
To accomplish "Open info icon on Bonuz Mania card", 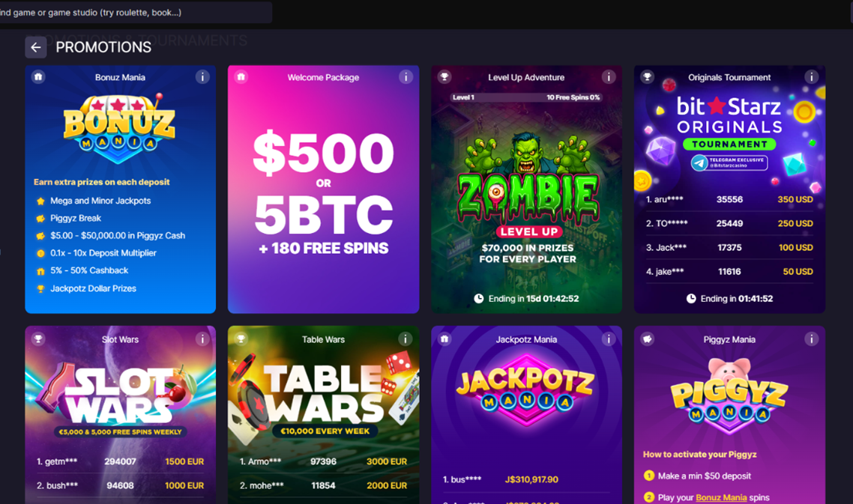I will point(202,77).
